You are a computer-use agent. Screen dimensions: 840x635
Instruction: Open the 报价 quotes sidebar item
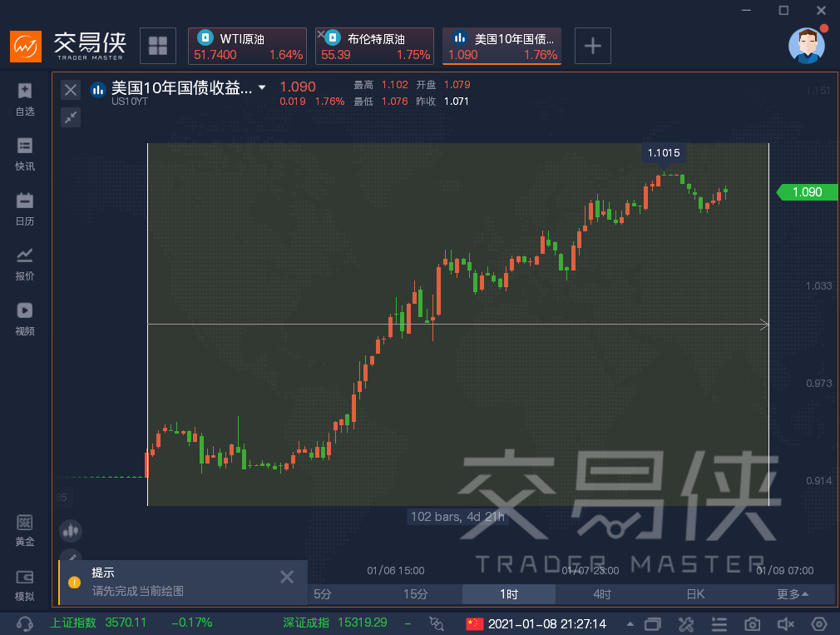tap(25, 265)
